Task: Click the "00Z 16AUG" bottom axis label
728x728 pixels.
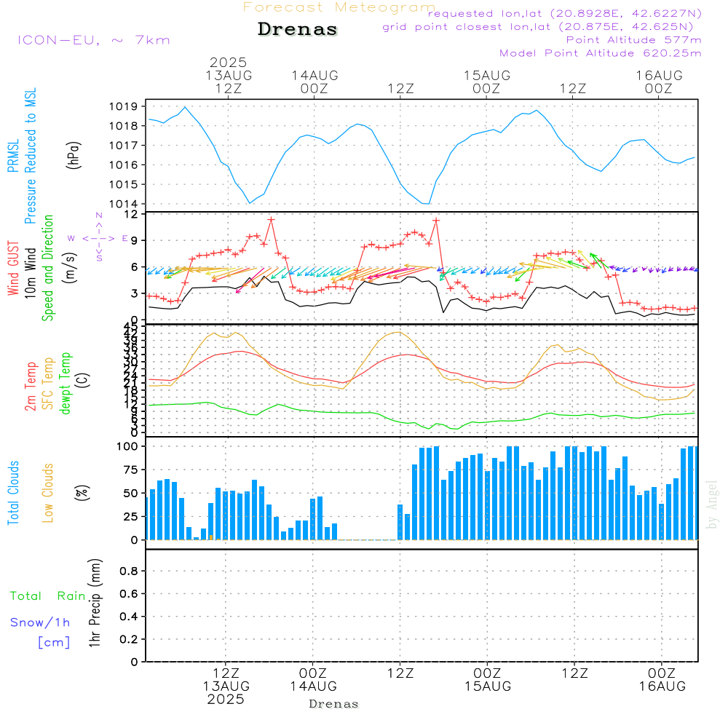Action: tap(662, 680)
